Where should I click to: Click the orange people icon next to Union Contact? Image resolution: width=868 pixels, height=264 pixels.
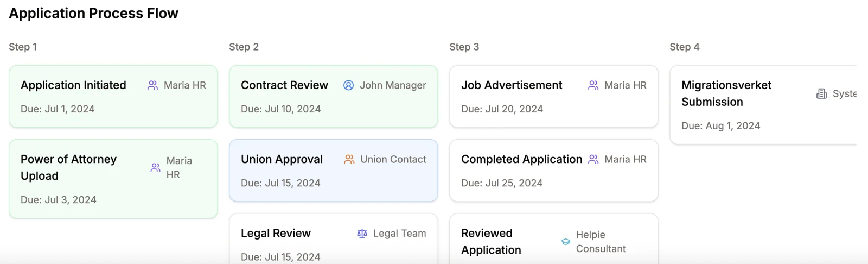coord(349,159)
